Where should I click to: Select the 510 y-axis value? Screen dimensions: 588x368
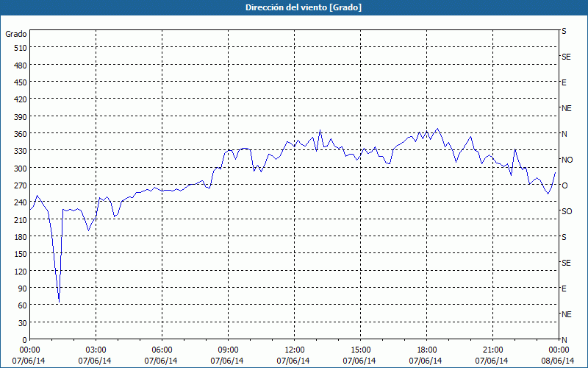(21, 48)
